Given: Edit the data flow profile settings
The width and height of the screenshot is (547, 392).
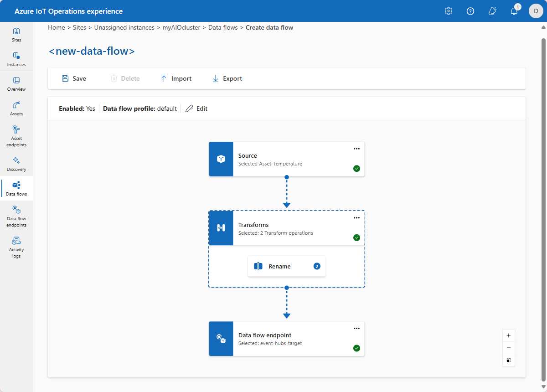Looking at the screenshot, I should click(196, 108).
